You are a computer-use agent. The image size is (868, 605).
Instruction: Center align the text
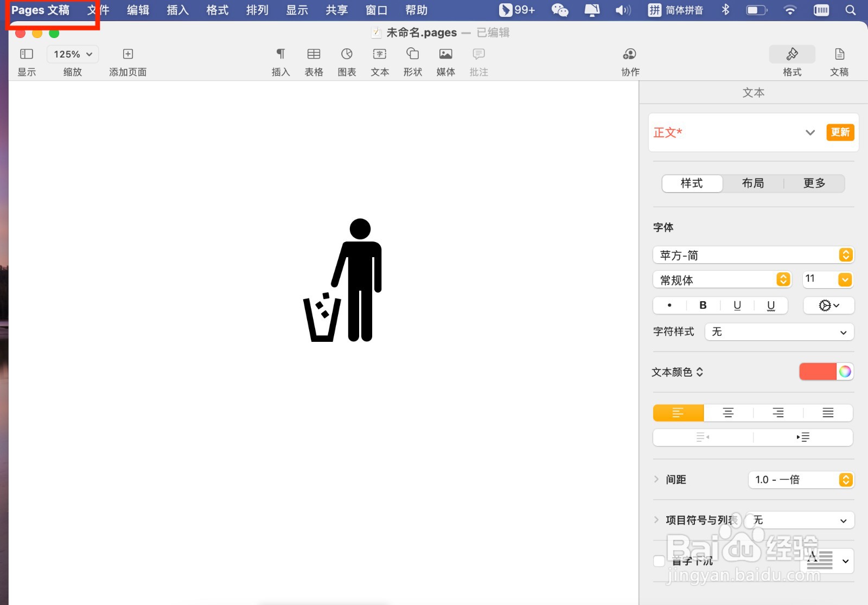[728, 413]
